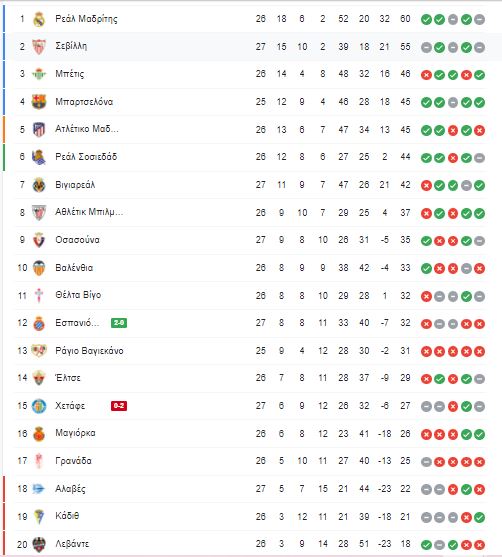The height and width of the screenshot is (557, 502).
Task: Click the Real Madrid crest icon
Action: point(39,19)
